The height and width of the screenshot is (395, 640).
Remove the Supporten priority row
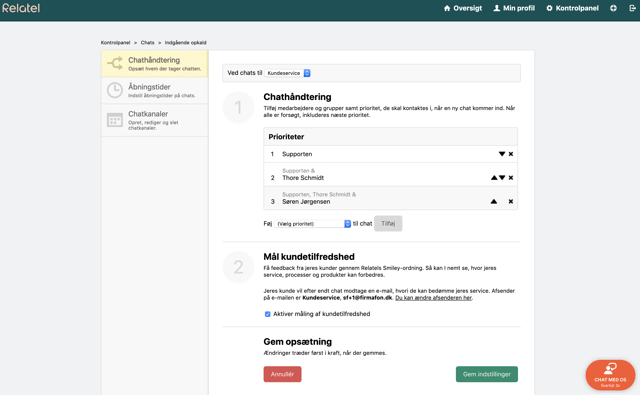point(511,154)
